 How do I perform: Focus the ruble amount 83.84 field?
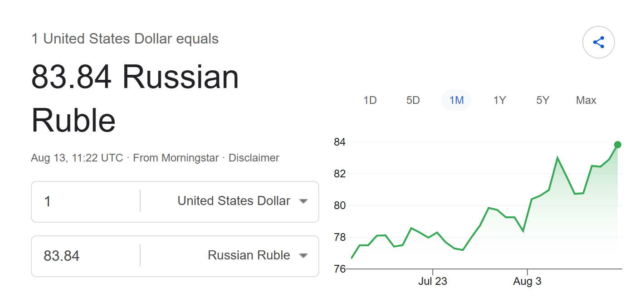86,256
